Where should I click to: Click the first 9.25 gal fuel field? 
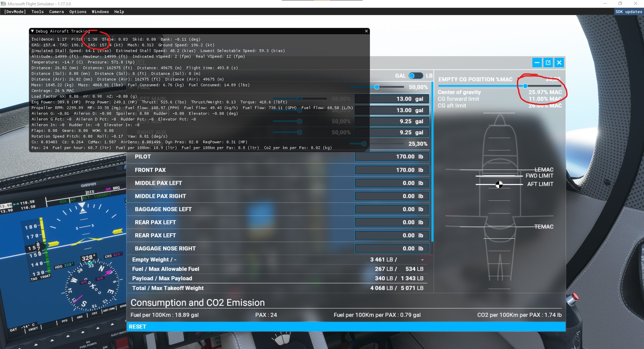[391, 121]
